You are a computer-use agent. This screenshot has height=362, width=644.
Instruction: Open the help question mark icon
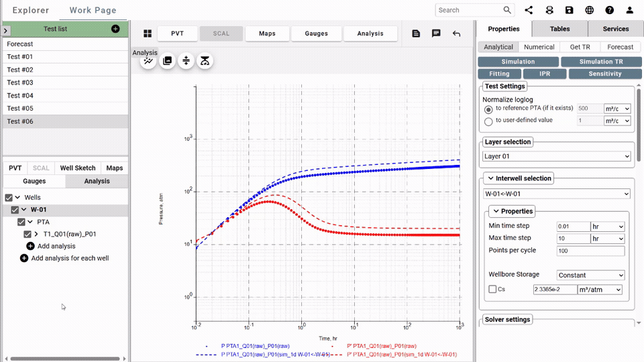click(x=610, y=10)
